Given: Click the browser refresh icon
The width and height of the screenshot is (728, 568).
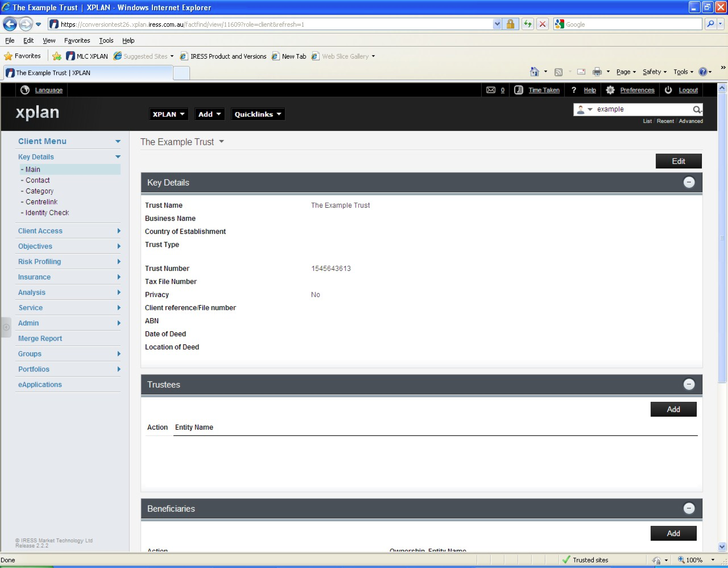Looking at the screenshot, I should [527, 24].
